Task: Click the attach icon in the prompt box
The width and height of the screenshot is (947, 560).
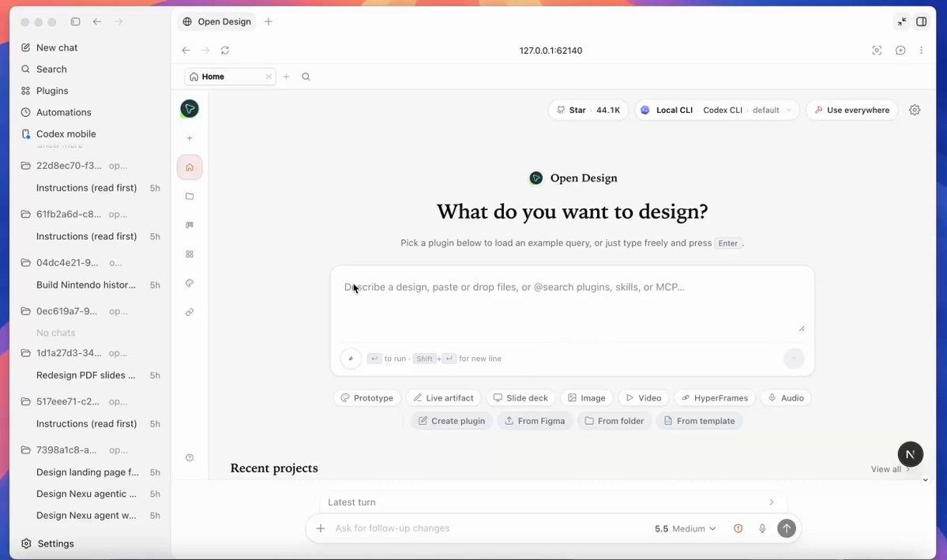Action: pyautogui.click(x=351, y=359)
